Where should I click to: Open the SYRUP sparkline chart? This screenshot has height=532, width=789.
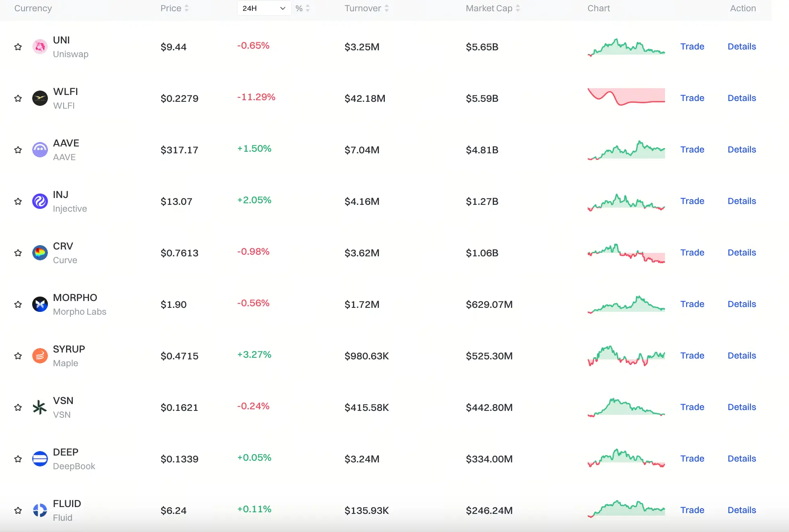tap(626, 356)
